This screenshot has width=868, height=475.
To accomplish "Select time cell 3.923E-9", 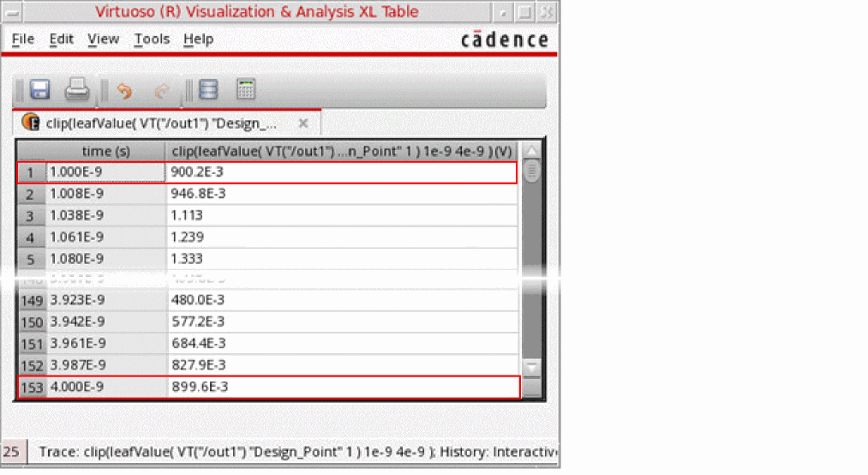I will point(105,300).
